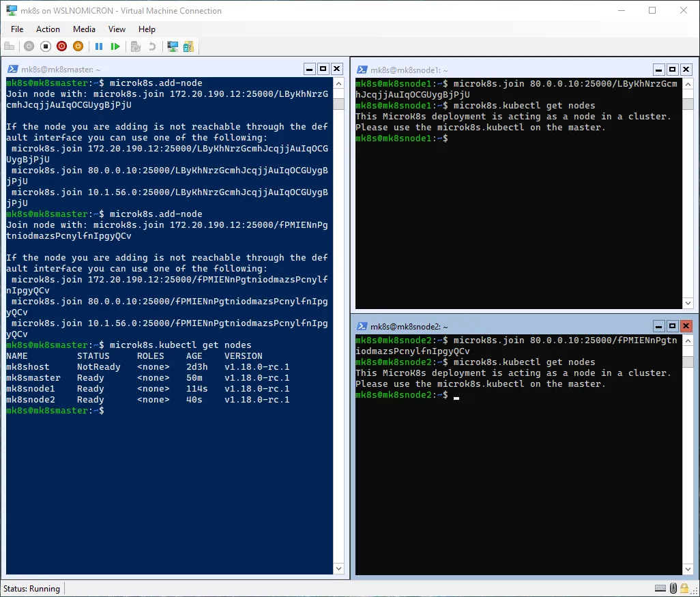Minimize the mk8smaster terminal window
Image resolution: width=700 pixels, height=597 pixels.
point(310,69)
